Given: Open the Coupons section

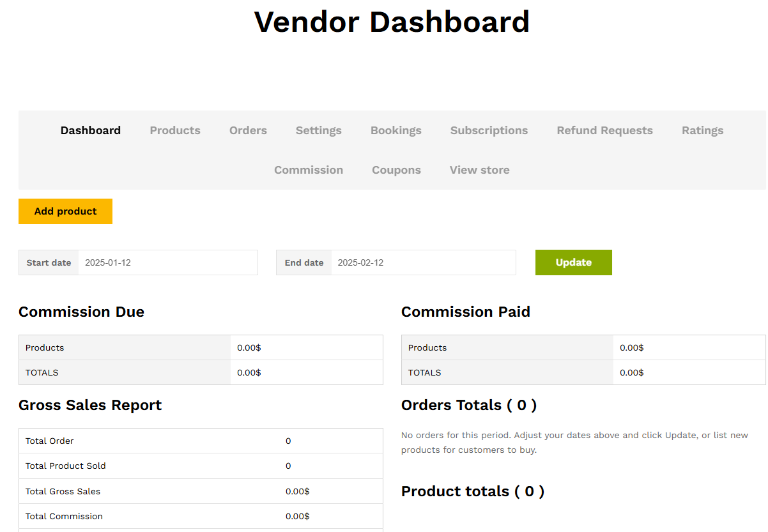Looking at the screenshot, I should pyautogui.click(x=396, y=170).
